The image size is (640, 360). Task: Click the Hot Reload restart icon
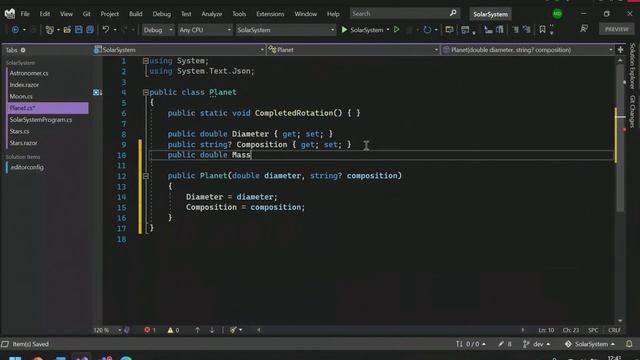click(x=427, y=29)
